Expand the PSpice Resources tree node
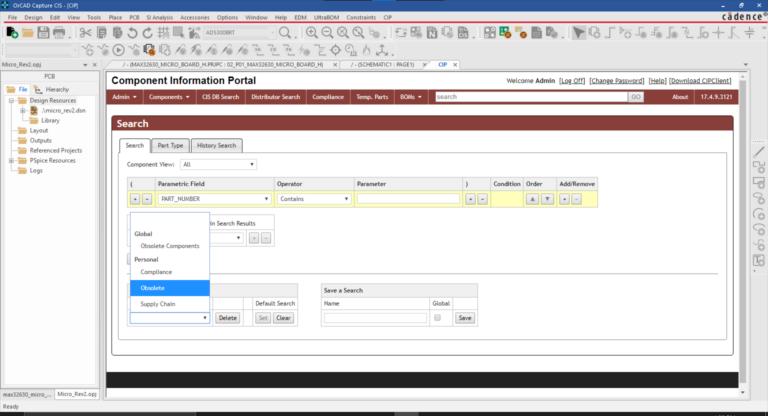The height and width of the screenshot is (416, 768). pyautogui.click(x=11, y=161)
